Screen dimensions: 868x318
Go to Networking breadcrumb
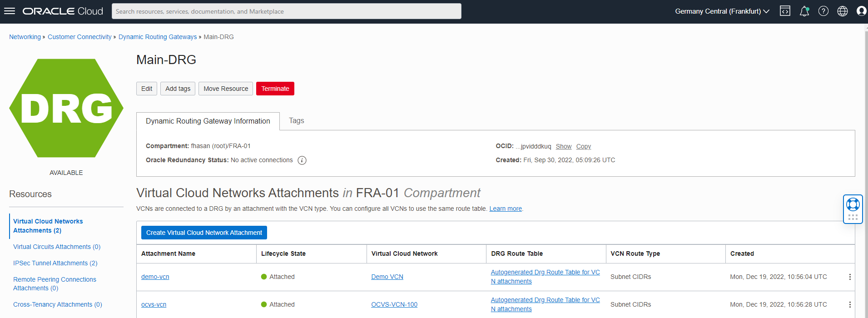[25, 37]
